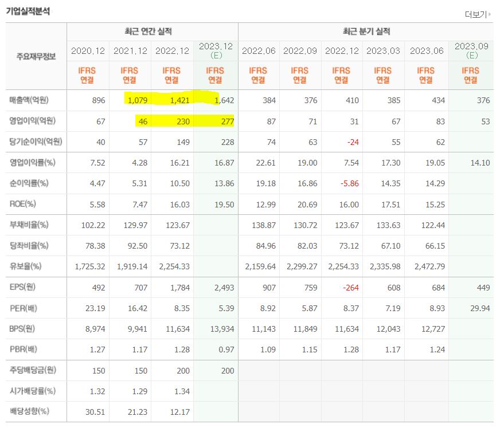Select the EPS(원) row label

click(22, 287)
